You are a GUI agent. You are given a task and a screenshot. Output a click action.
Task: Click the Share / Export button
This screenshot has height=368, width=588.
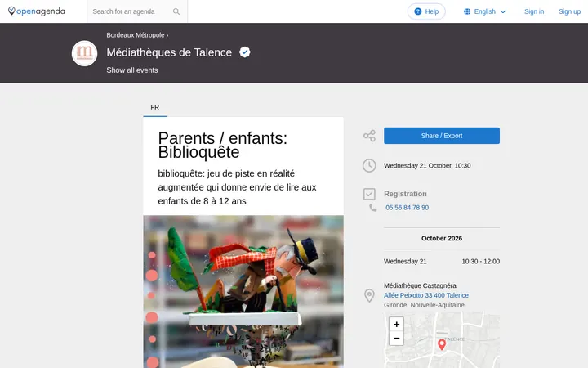tap(441, 136)
